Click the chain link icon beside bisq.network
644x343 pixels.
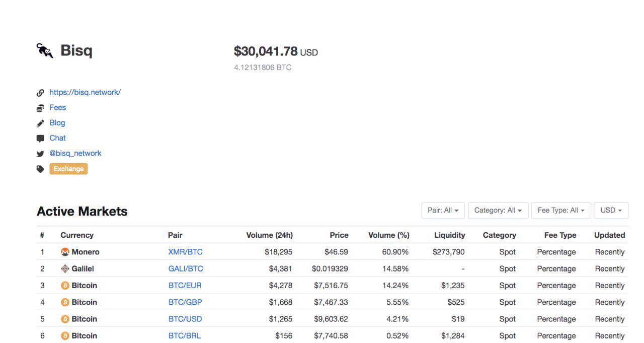[40, 93]
